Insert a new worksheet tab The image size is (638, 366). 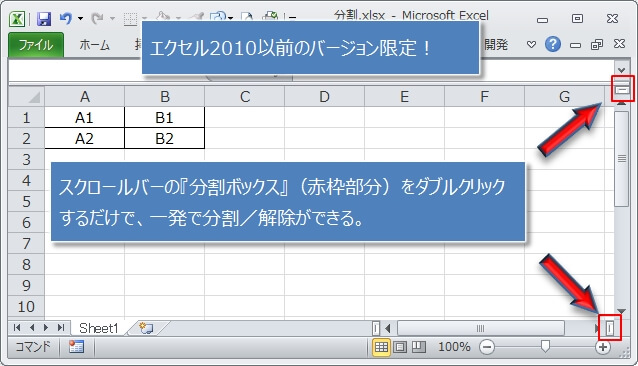tap(146, 328)
